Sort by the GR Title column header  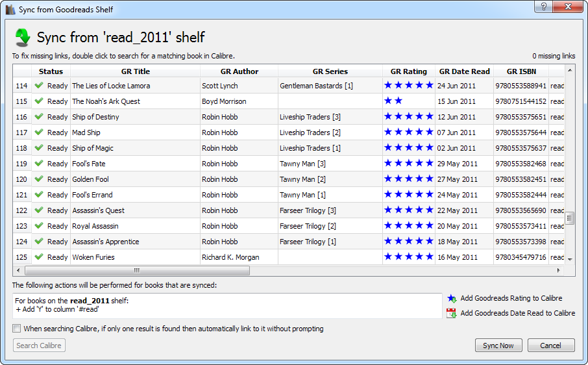[x=136, y=71]
